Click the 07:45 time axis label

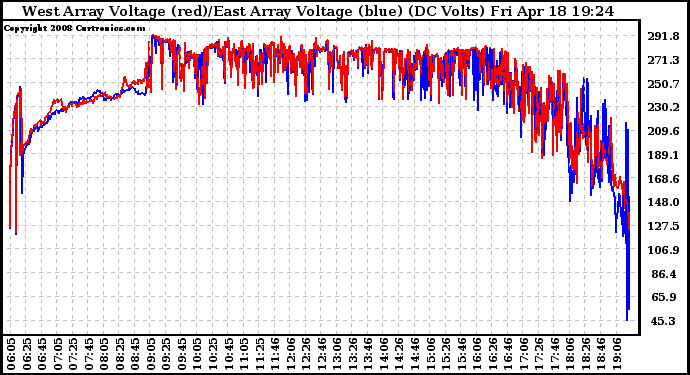[88, 354]
